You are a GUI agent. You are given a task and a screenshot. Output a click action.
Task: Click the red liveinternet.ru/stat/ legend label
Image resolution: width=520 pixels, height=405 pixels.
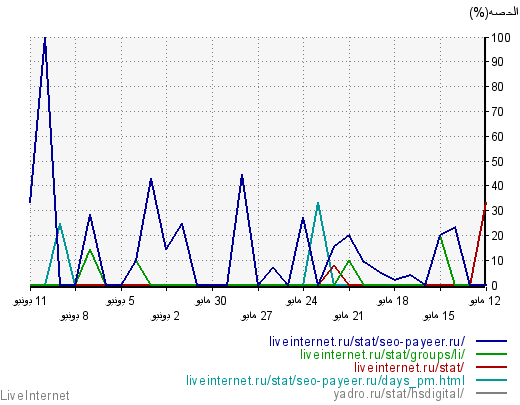(409, 368)
